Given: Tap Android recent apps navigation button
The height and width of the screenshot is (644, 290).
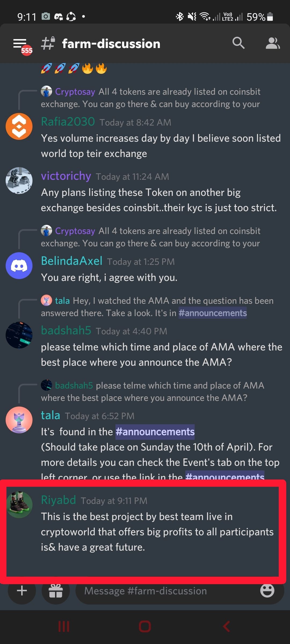Looking at the screenshot, I should point(64,627).
